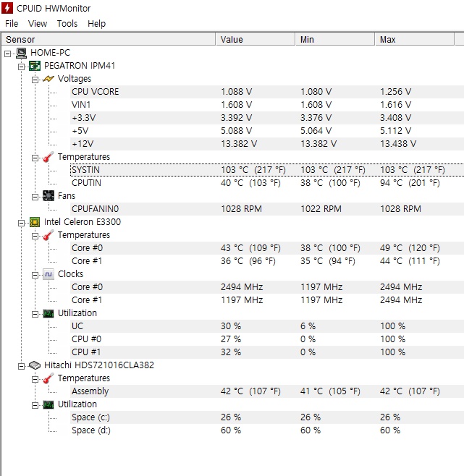Select the CPU #0 utilization row

coord(267,339)
